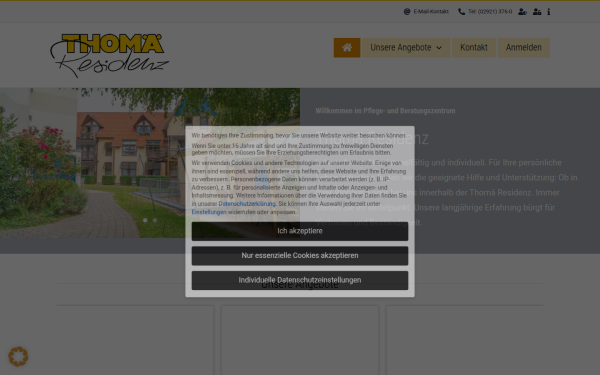Open the Einstellungen link in cookie text
This screenshot has width=600, height=375.
point(209,212)
